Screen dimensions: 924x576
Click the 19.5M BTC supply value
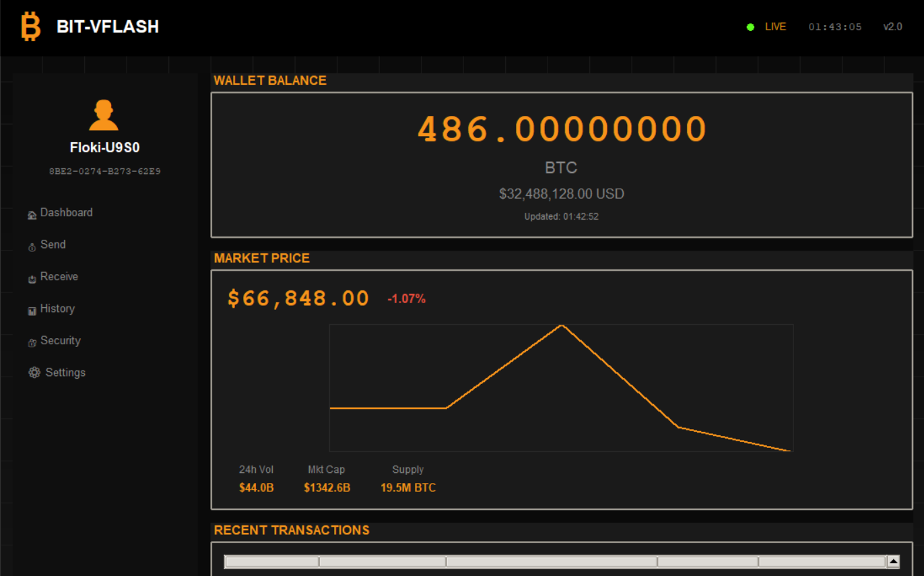[x=408, y=488]
